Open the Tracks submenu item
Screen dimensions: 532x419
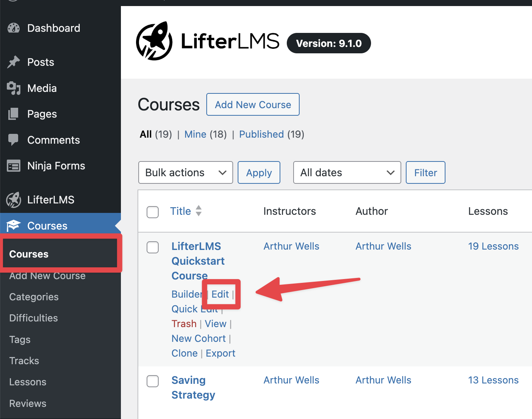24,361
